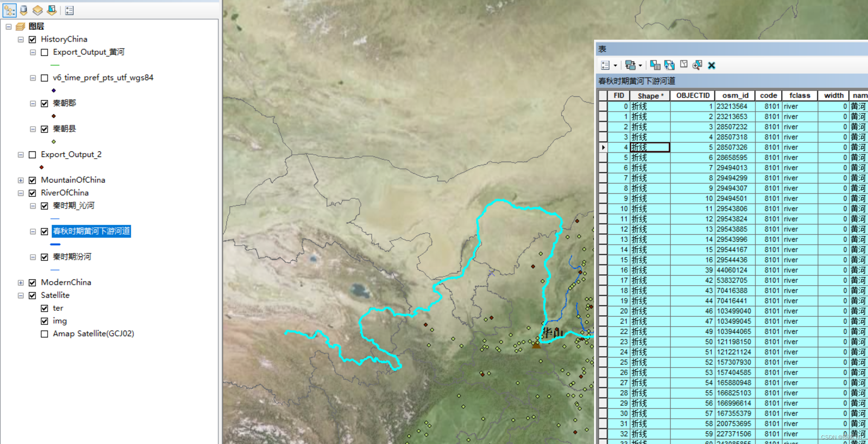Uncheck ter layer under Satellite
Image resolution: width=868 pixels, height=444 pixels.
[44, 308]
